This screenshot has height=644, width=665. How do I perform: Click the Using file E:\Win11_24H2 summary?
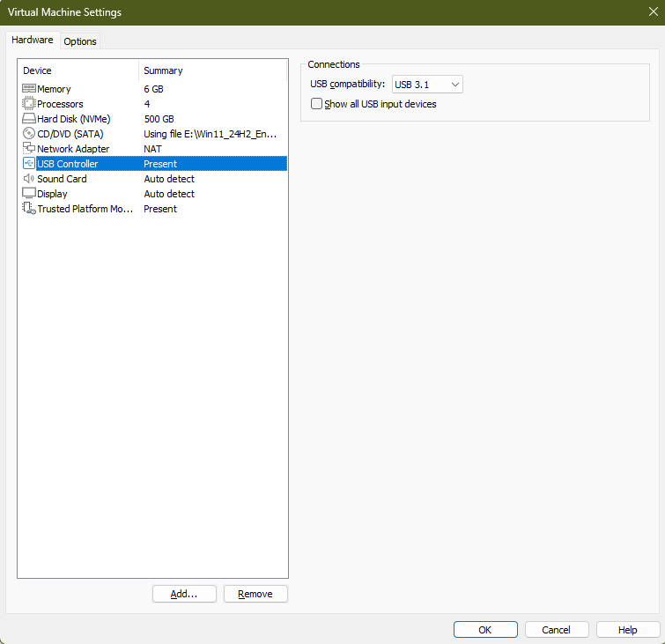pyautogui.click(x=210, y=134)
